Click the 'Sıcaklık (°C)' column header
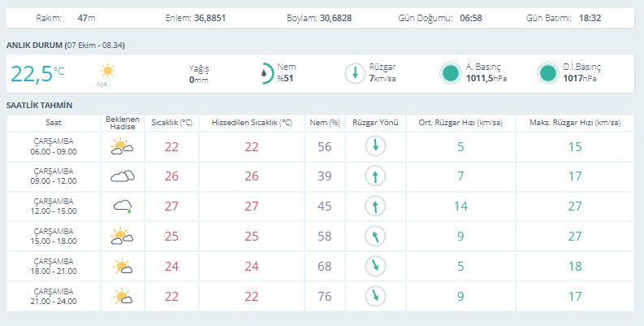Screen dimensions: 644x326 tap(171, 123)
